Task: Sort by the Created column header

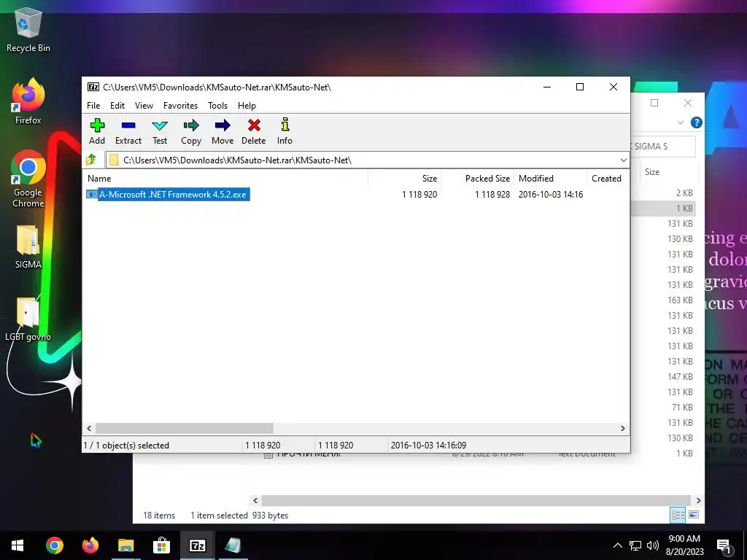Action: pos(606,179)
